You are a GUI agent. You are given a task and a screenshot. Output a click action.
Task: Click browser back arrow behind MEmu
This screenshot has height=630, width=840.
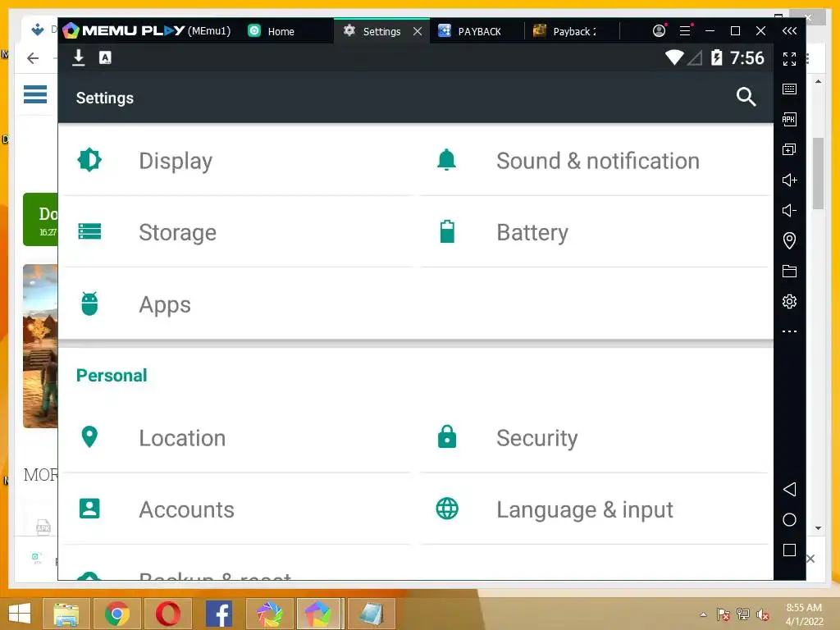tap(33, 58)
